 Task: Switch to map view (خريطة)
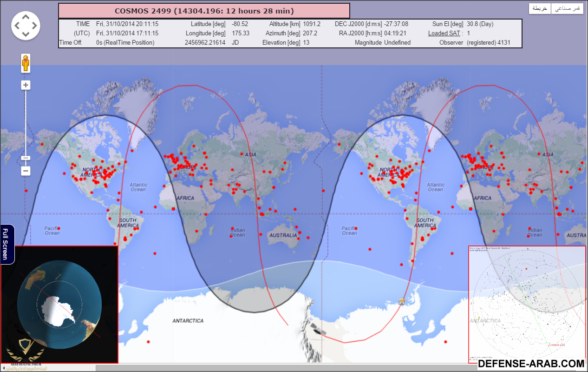click(540, 8)
